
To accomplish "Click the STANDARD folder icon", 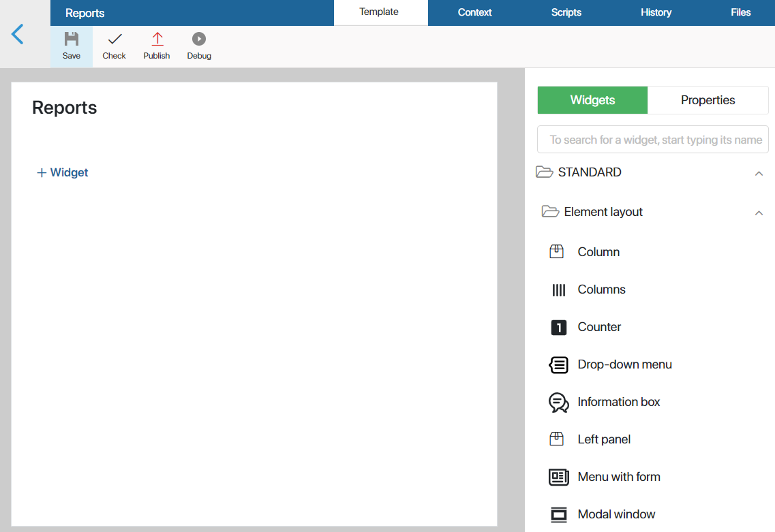I will pyautogui.click(x=544, y=172).
